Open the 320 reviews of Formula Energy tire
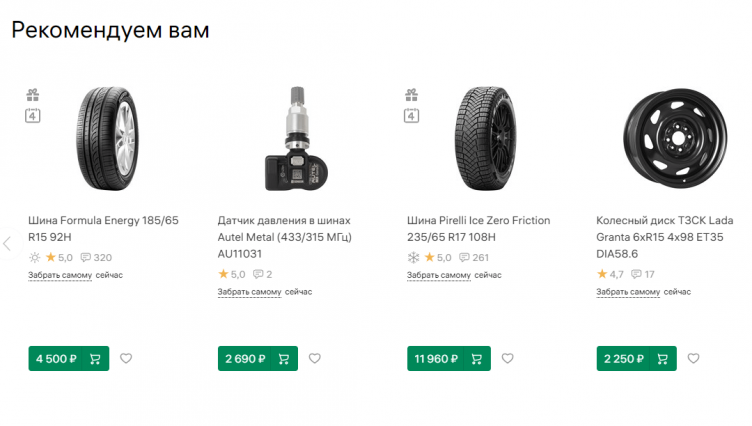The image size is (752, 426). (x=96, y=258)
